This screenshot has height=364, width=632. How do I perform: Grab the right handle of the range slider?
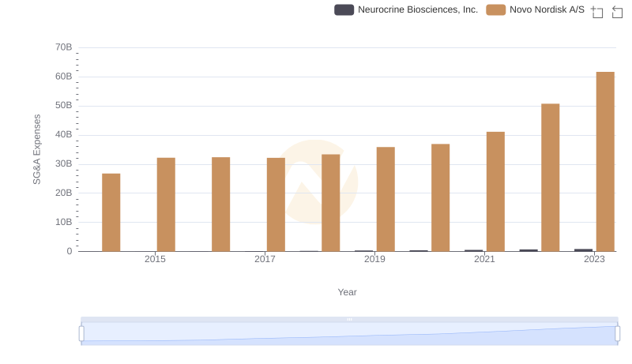click(618, 334)
